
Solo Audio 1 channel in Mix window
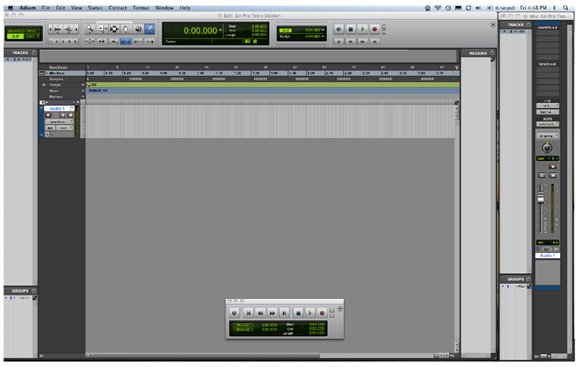click(x=542, y=175)
